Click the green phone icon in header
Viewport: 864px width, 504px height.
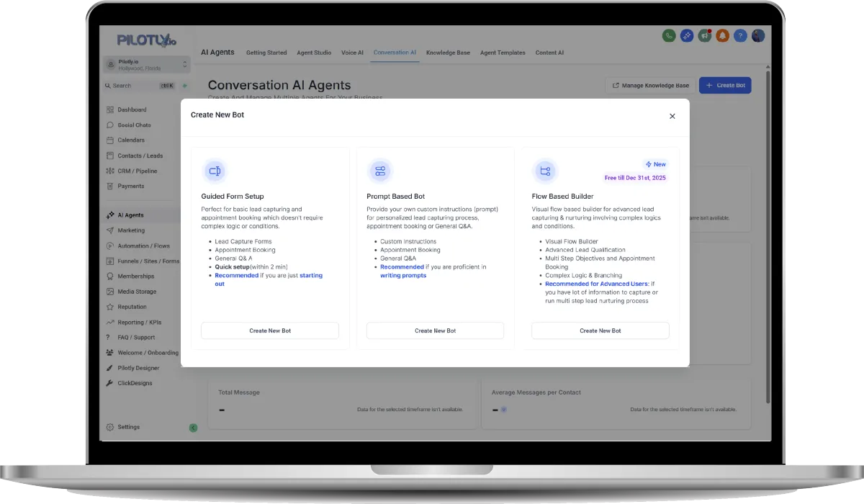tap(669, 35)
